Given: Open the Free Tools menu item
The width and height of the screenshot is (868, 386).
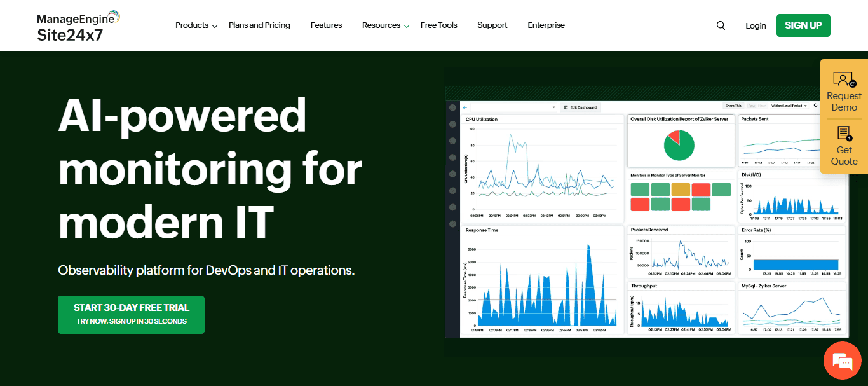Looking at the screenshot, I should pyautogui.click(x=438, y=25).
